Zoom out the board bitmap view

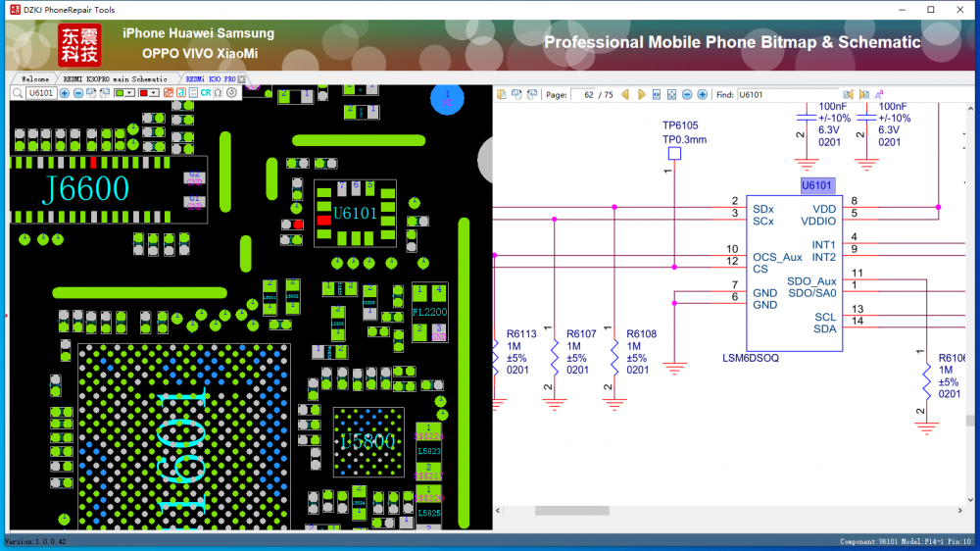click(78, 93)
